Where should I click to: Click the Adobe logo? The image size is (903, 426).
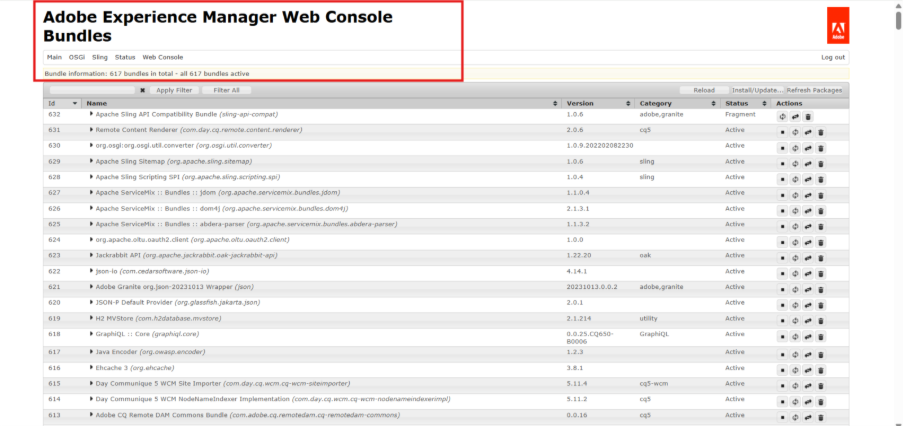pos(838,25)
